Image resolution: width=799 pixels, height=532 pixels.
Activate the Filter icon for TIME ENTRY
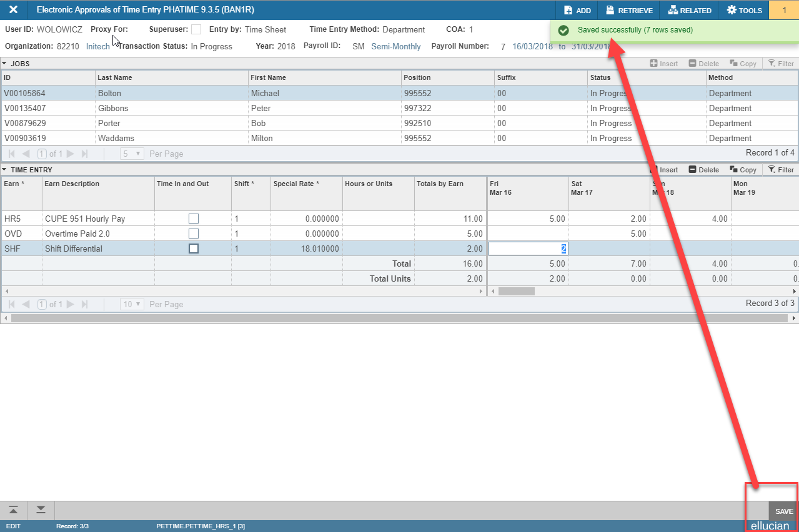781,169
